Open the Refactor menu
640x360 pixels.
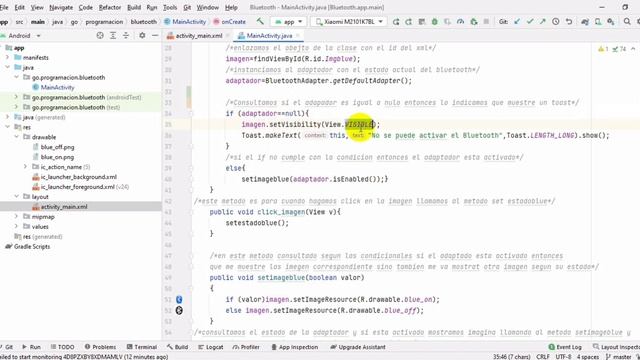coord(110,7)
